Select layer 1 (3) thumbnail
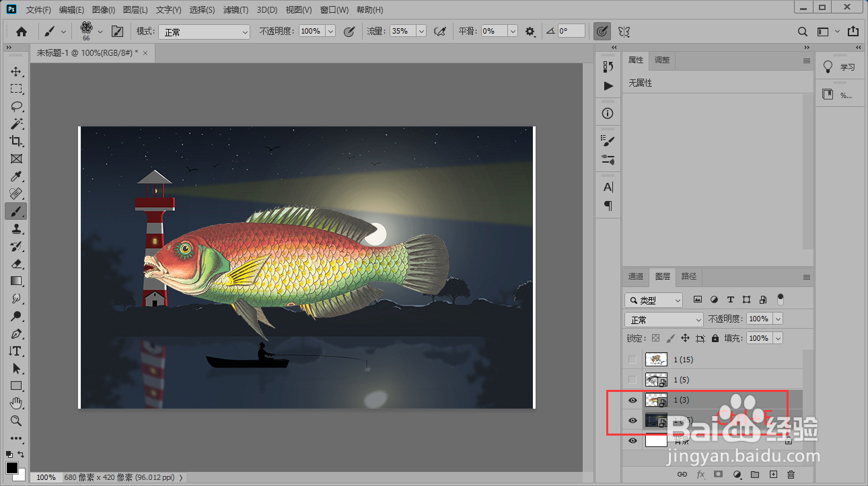 tap(656, 400)
